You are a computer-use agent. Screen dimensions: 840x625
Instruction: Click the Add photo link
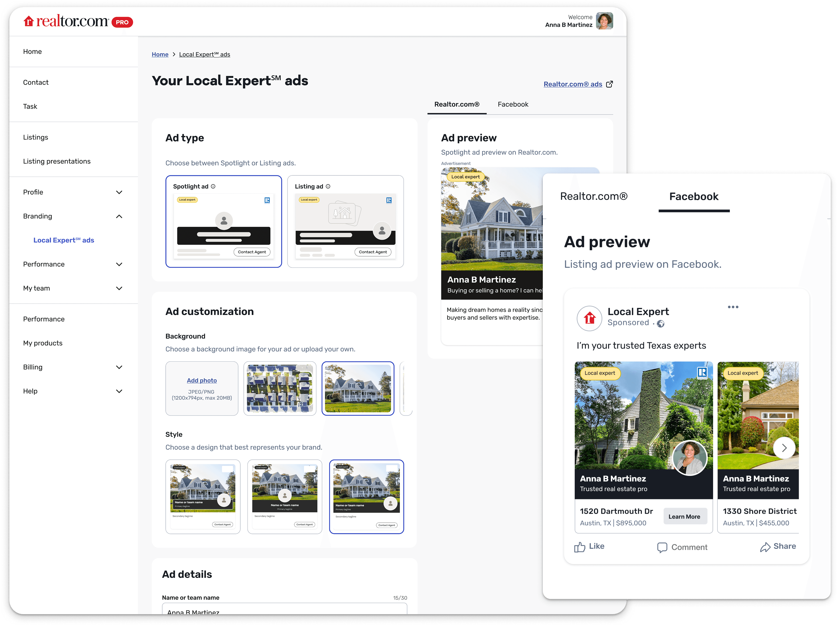point(202,381)
